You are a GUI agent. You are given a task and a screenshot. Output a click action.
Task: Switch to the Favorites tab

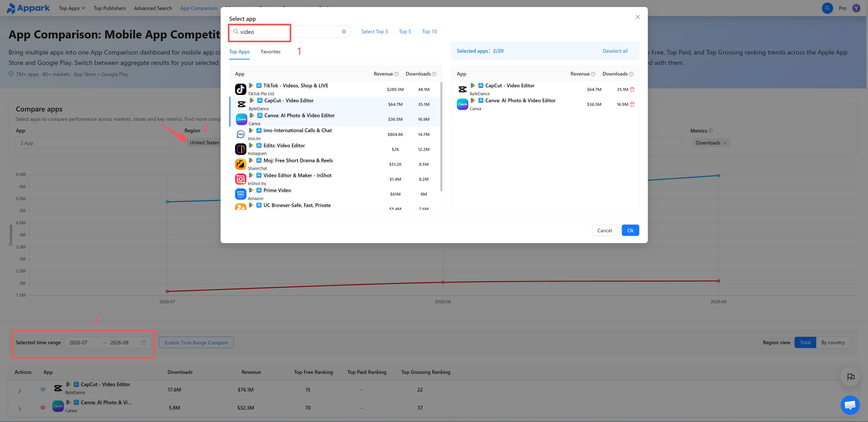coord(271,52)
